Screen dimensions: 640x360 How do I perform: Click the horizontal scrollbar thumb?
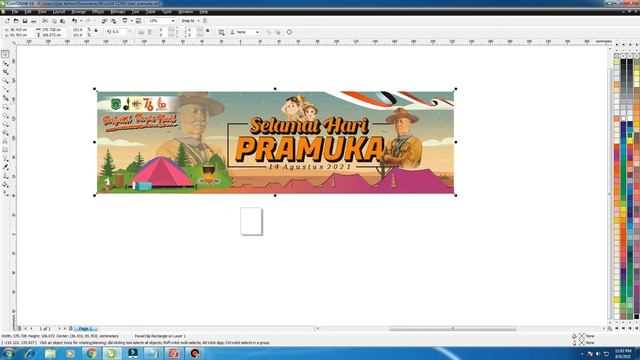[453, 329]
